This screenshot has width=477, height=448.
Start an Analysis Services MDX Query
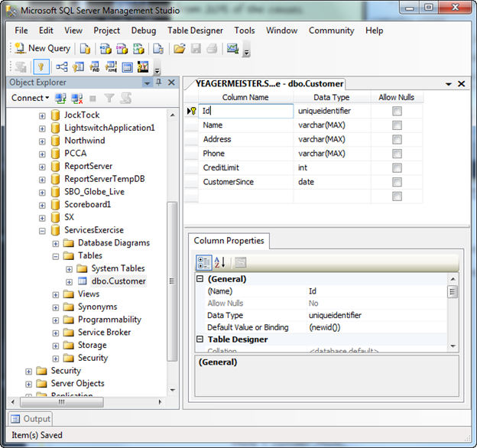[x=105, y=49]
